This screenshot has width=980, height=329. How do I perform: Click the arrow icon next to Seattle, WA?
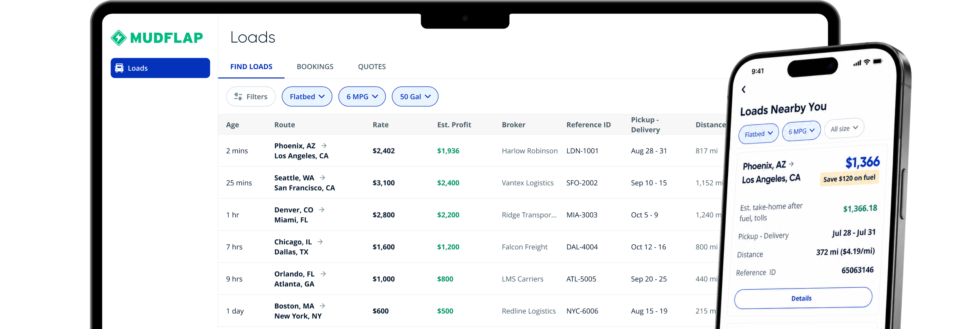click(x=322, y=177)
